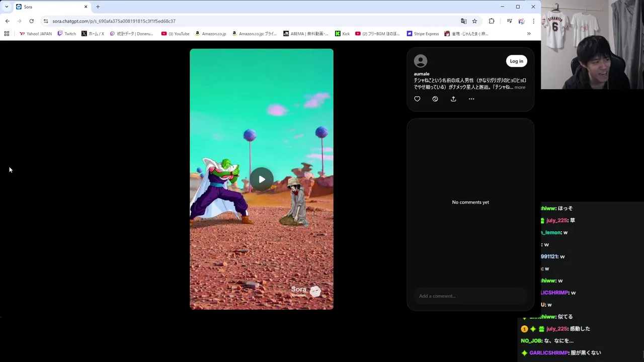The width and height of the screenshot is (644, 362).
Task: Bookmark this page with the star
Action: pos(474,21)
